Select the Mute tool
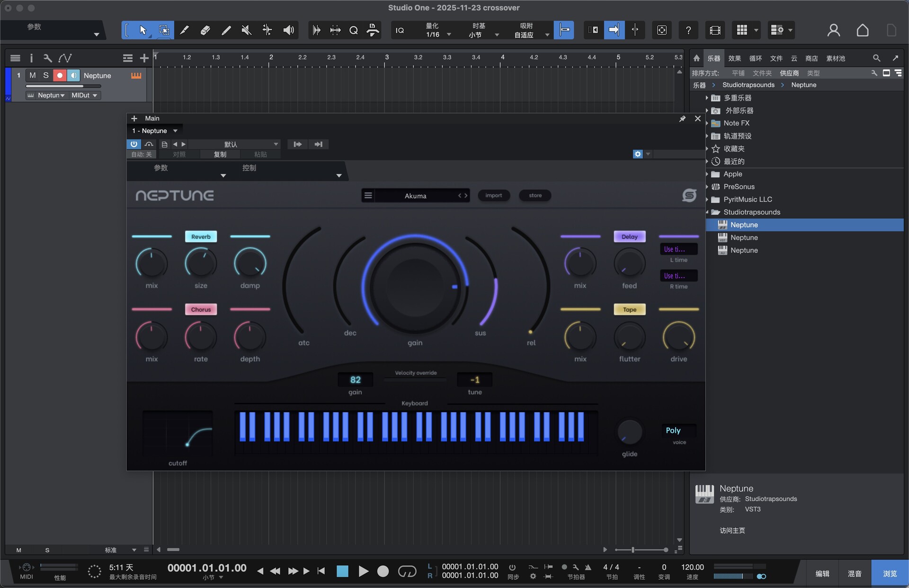 coord(246,30)
